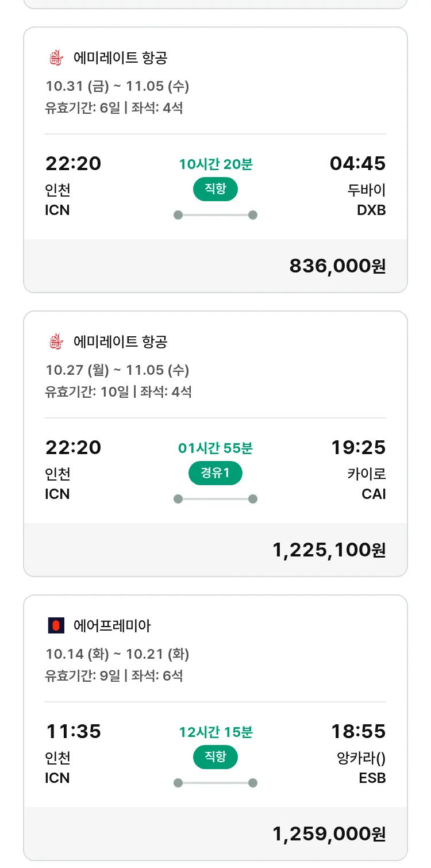Tap the 직항 badge on the Ankara flight
This screenshot has width=431, height=868.
(215, 758)
